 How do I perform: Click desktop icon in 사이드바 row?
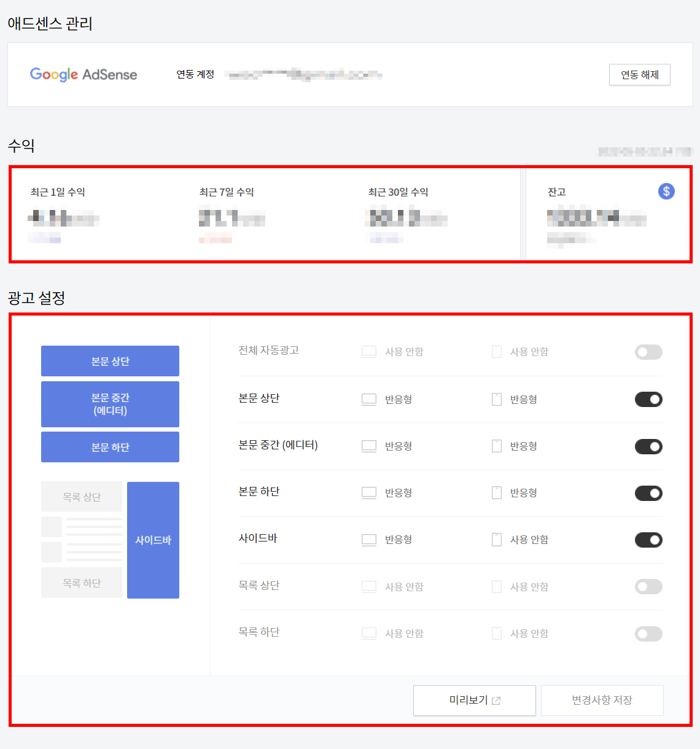pos(369,540)
